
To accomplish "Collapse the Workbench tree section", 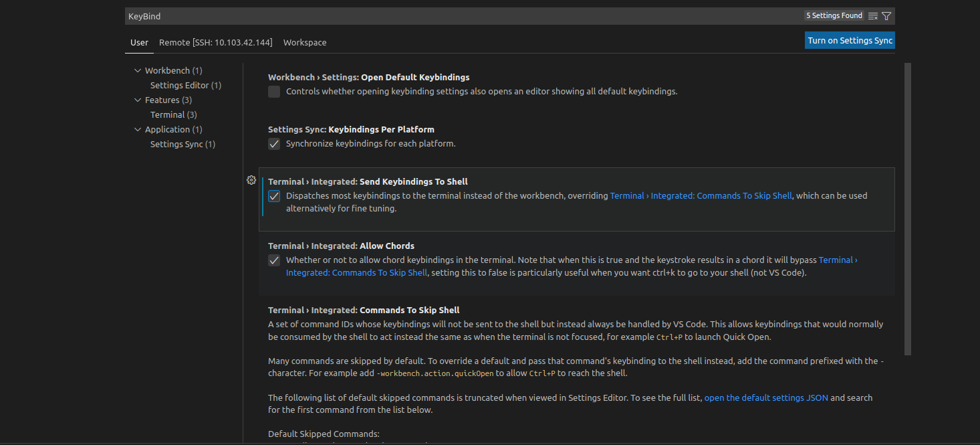I will [x=138, y=71].
